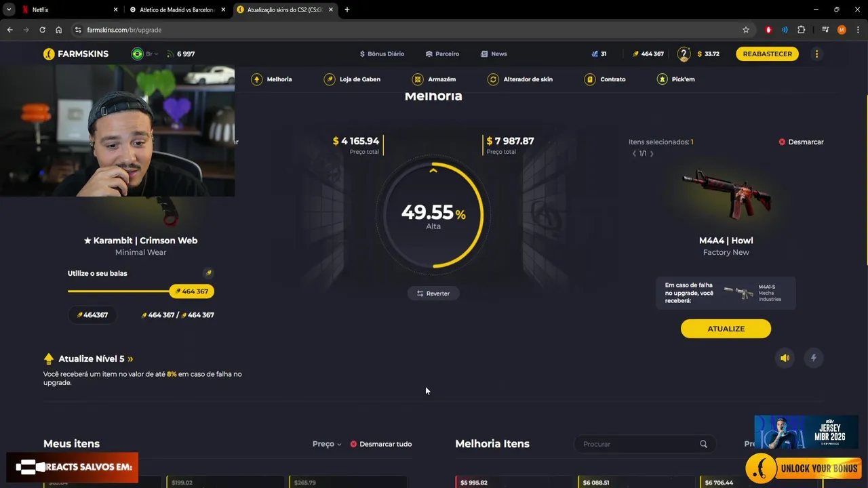Open the tab search dropdown arrow
This screenshot has width=868, height=488.
point(9,9)
